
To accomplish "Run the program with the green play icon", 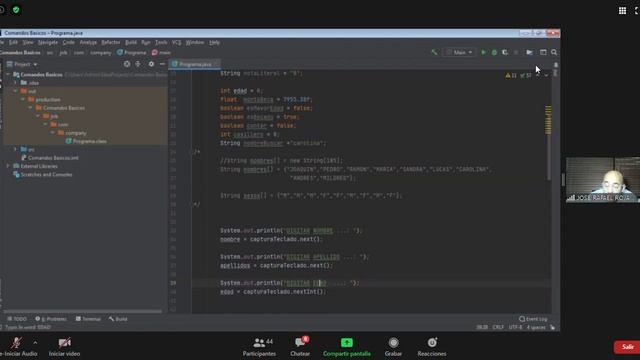I will click(484, 52).
